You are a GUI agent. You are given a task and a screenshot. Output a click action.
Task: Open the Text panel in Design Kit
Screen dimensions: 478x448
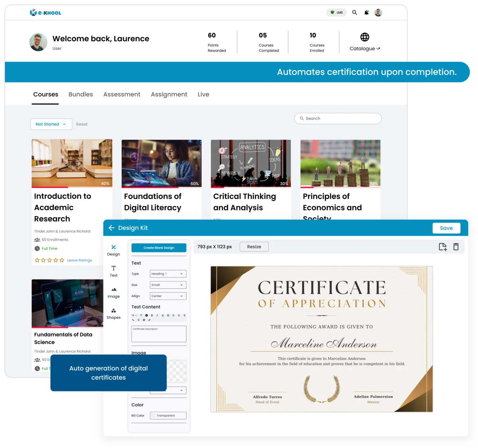tap(114, 271)
